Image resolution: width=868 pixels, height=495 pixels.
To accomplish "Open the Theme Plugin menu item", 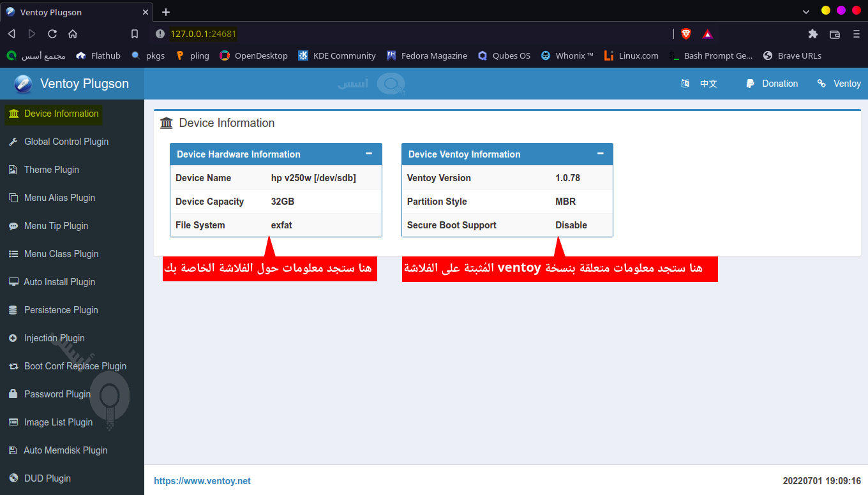I will click(x=51, y=170).
